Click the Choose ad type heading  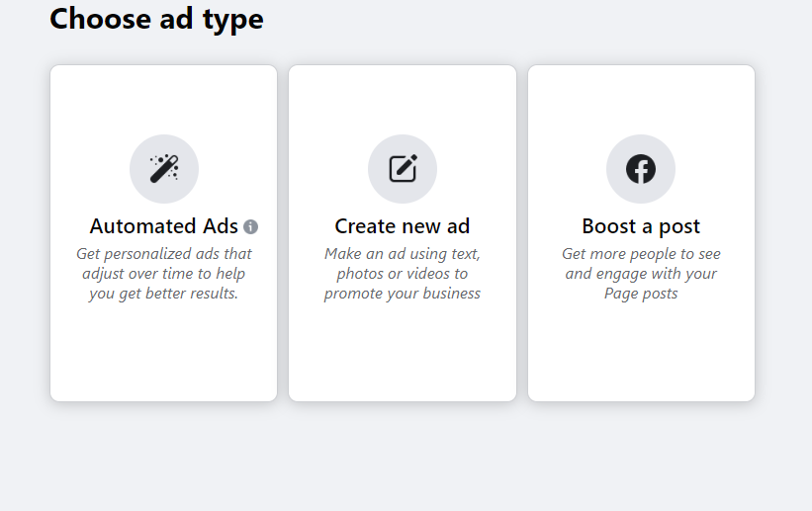[x=156, y=19]
